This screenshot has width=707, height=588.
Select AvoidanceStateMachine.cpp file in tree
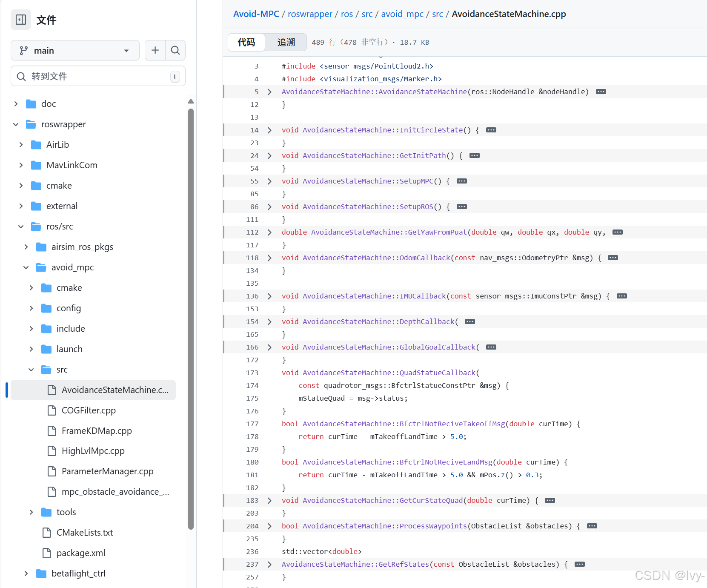[93, 390]
